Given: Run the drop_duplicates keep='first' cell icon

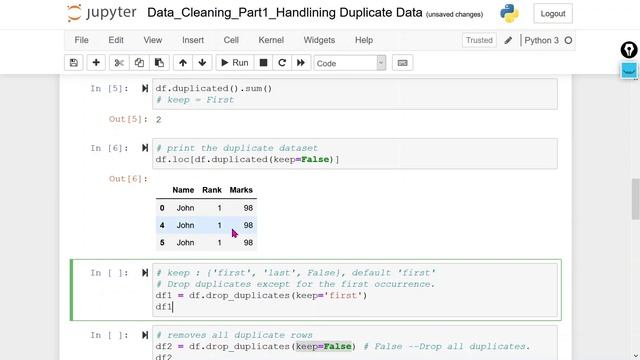Looking at the screenshot, I should pos(144,273).
